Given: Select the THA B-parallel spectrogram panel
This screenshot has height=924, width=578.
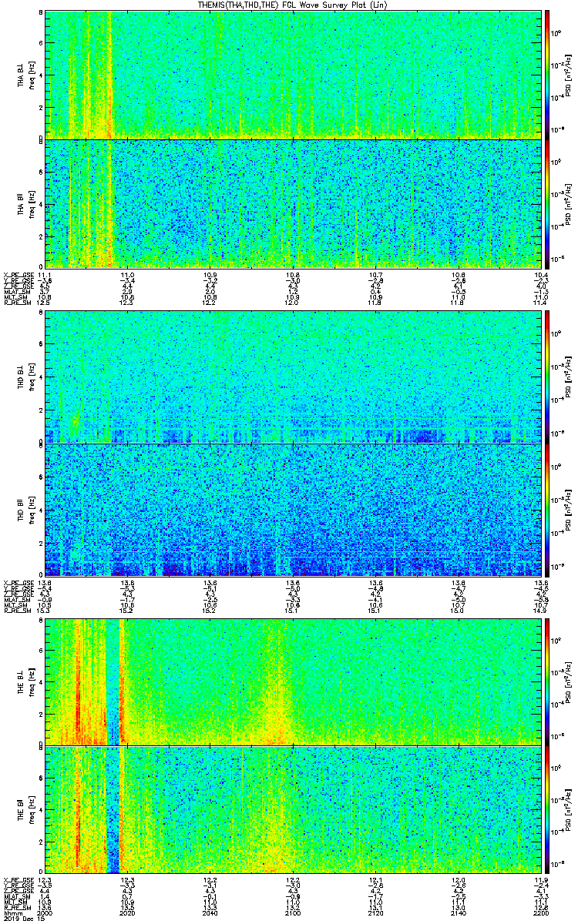Looking at the screenshot, I should [293, 203].
